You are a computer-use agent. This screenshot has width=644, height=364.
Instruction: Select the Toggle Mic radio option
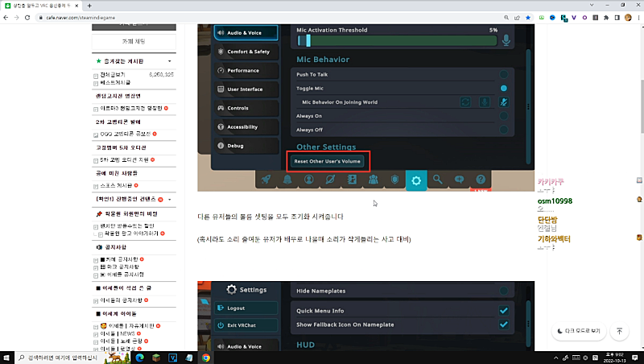(504, 89)
